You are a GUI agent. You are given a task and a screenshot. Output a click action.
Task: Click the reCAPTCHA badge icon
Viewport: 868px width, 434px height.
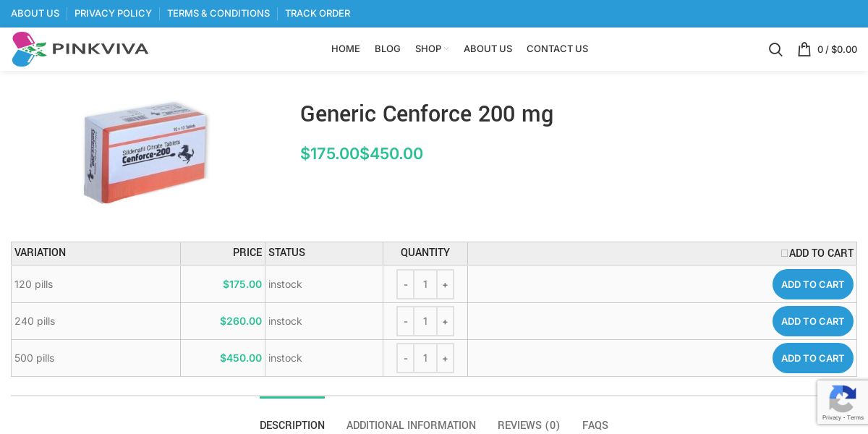pos(842,399)
